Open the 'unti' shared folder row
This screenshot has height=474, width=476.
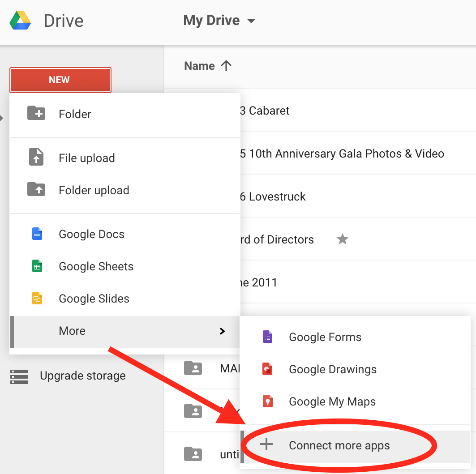[202, 454]
